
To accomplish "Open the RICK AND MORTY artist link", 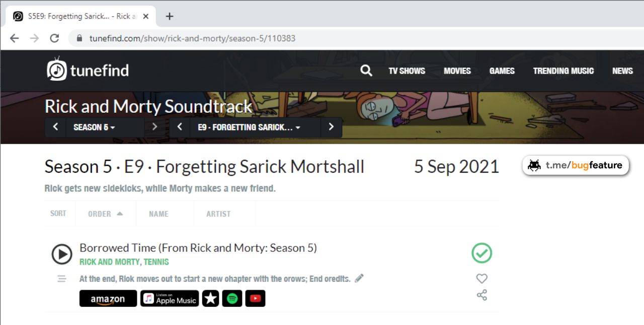I will [109, 262].
